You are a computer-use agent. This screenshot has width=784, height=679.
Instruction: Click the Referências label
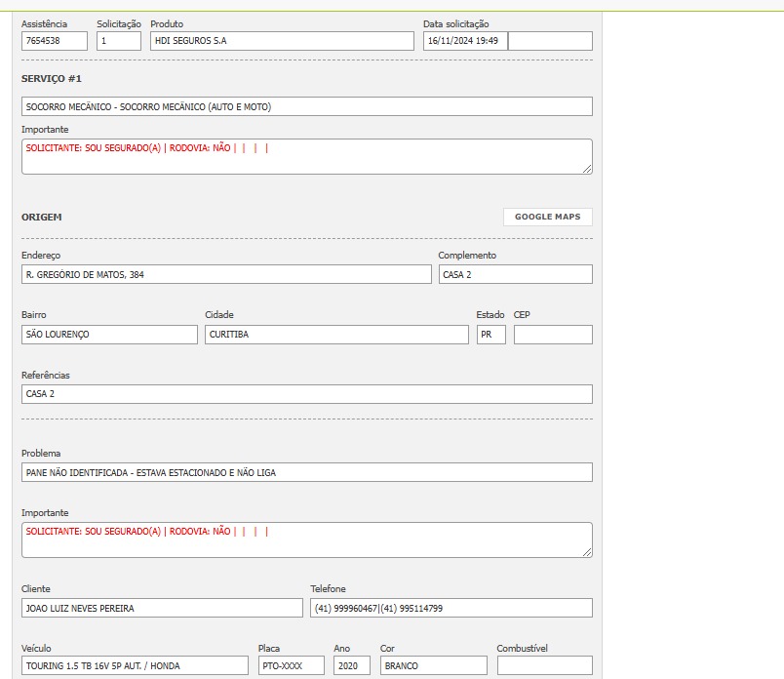[46, 376]
